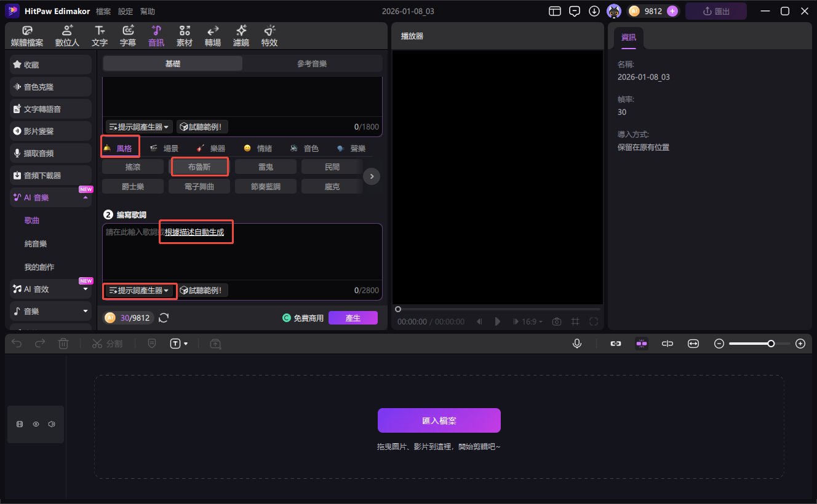Viewport: 817px width, 504px height.
Task: Open the 檔案 menu
Action: 104,11
